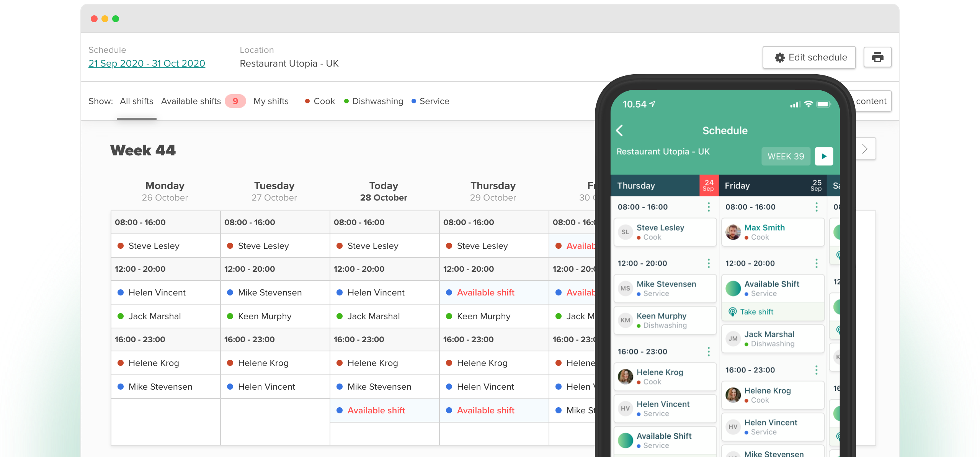Open the Friday 08:00 - 16:00 three-dot menu on phone
The width and height of the screenshot is (980, 457).
click(x=816, y=207)
